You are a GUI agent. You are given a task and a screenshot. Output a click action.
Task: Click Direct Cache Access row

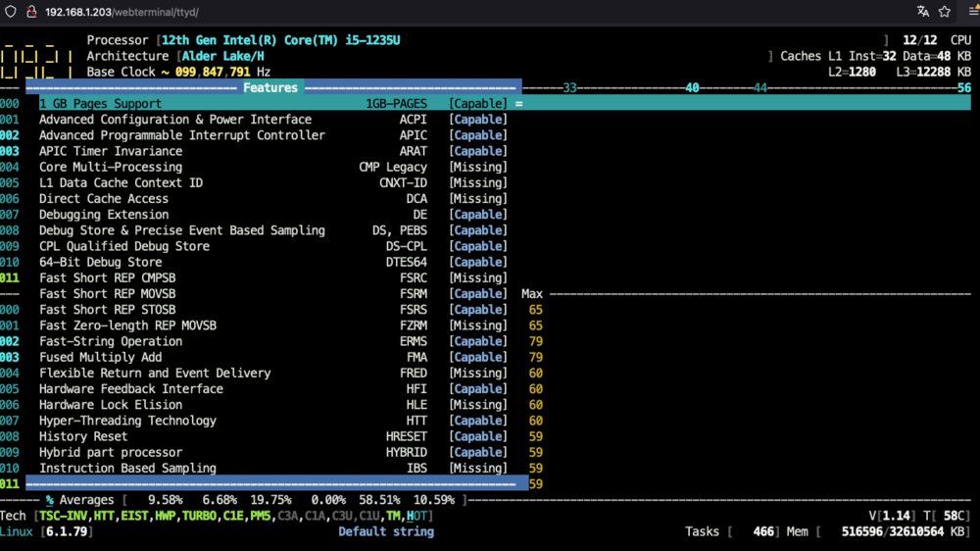(273, 199)
